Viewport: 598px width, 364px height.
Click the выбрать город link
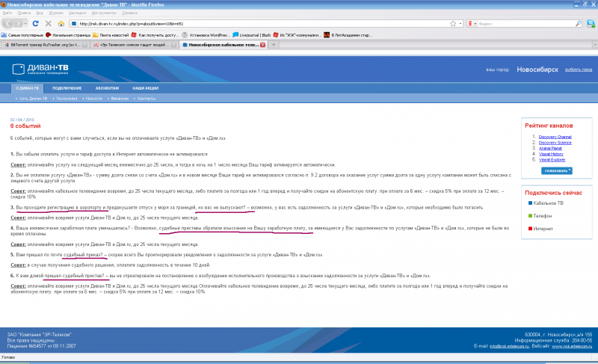(x=579, y=70)
